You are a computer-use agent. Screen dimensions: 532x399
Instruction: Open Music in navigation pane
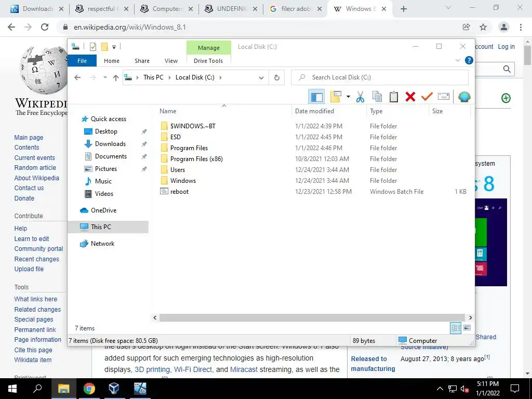[103, 181]
